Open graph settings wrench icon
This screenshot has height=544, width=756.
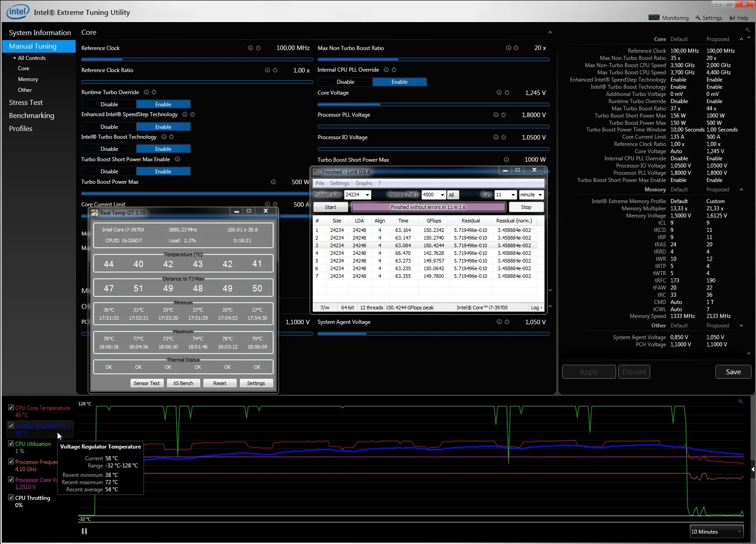coord(741,401)
